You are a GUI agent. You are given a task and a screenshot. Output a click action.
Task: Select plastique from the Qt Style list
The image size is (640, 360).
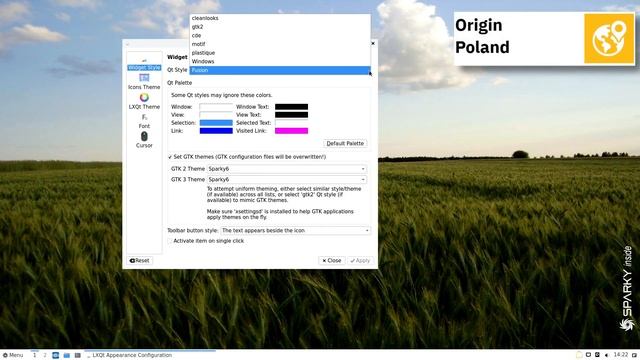(x=280, y=53)
